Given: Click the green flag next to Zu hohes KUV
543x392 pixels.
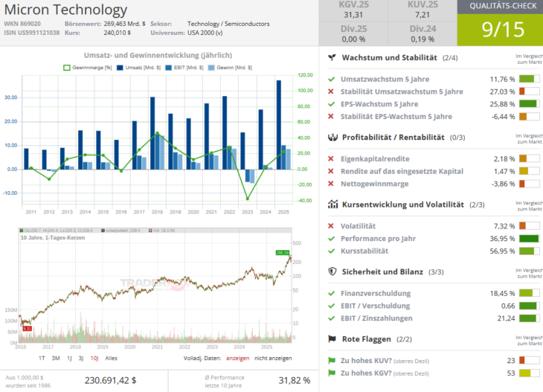Looking at the screenshot, I should pyautogui.click(x=331, y=360).
